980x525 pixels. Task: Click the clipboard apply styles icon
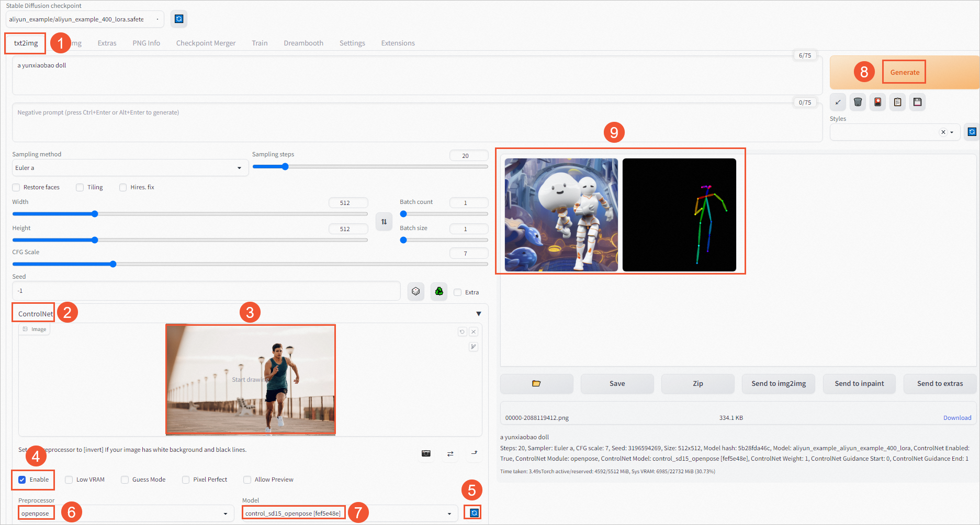(897, 102)
